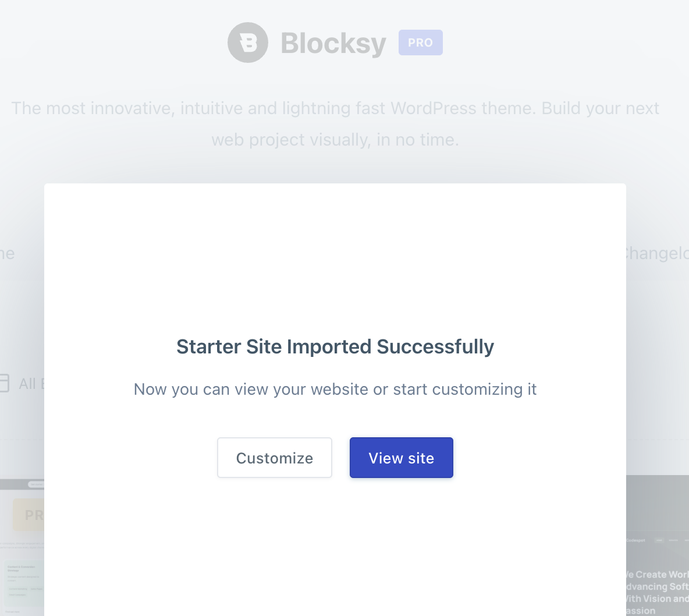This screenshot has width=689, height=616.
Task: Select the cut-off Home tab at left edge
Action: tap(8, 254)
